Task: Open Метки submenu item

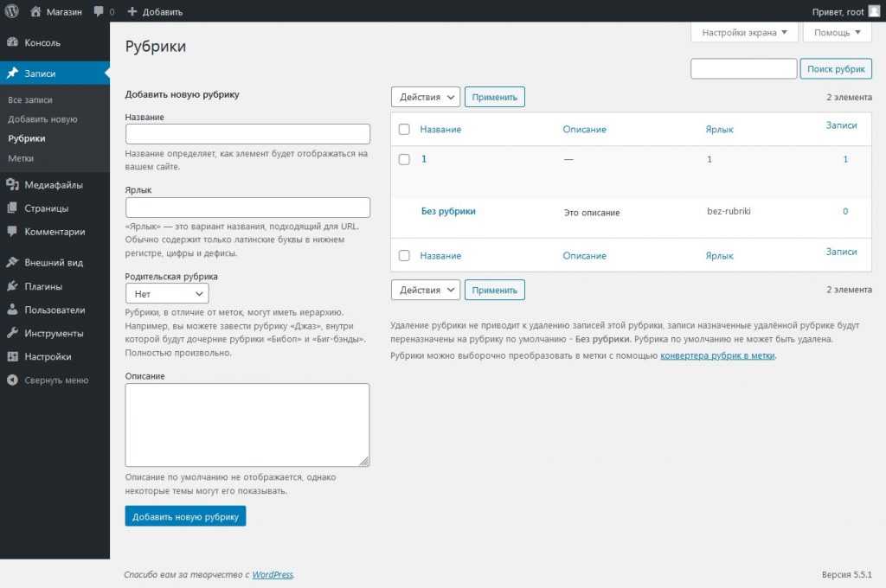Action: click(21, 158)
